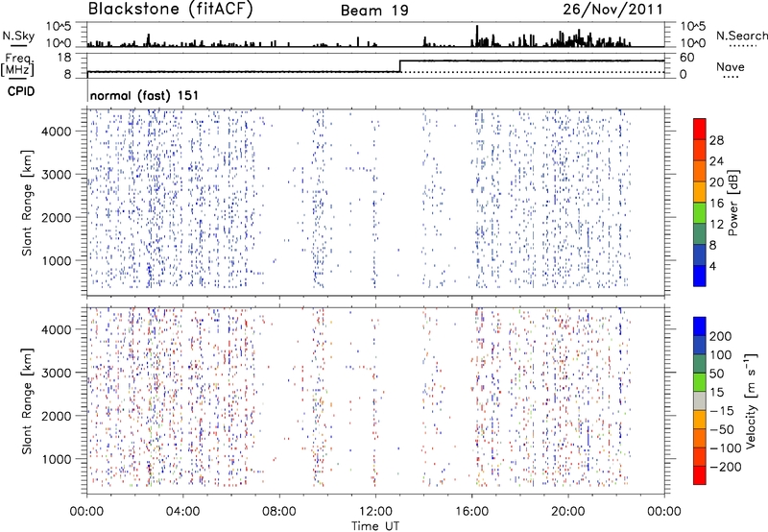
Task: Click the 'Freq. [MHz]' axis label
Action: click(18, 65)
